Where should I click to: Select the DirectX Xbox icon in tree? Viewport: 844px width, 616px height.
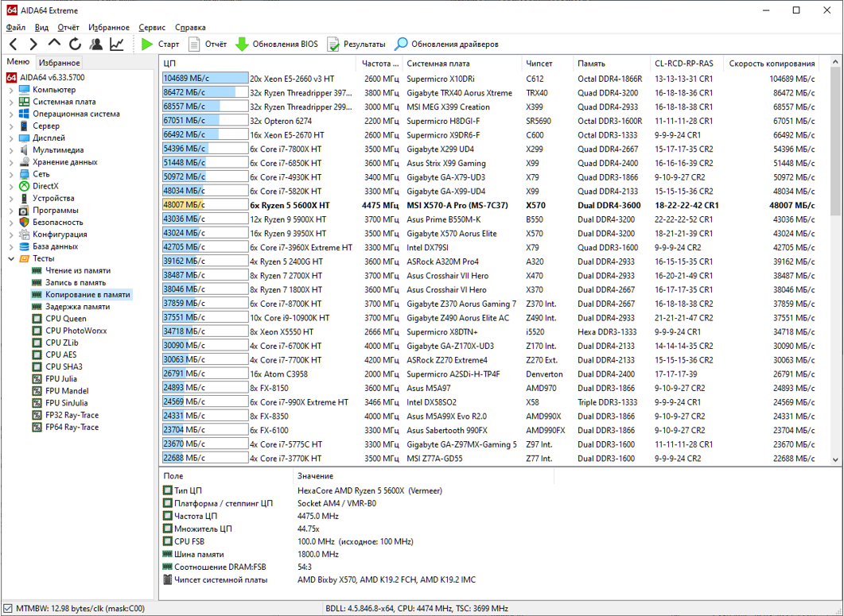[x=24, y=186]
